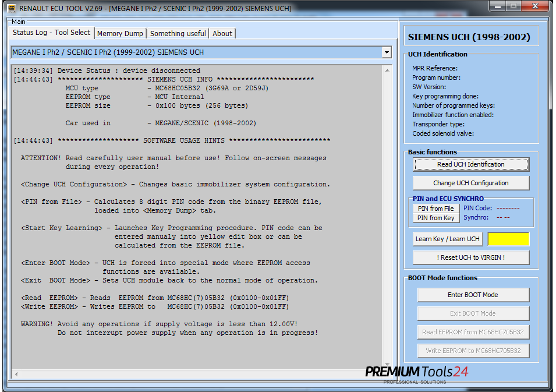Click the SIEMENS UCH (1998-2002) header
Viewport: 556px width, 392px height.
click(x=469, y=37)
